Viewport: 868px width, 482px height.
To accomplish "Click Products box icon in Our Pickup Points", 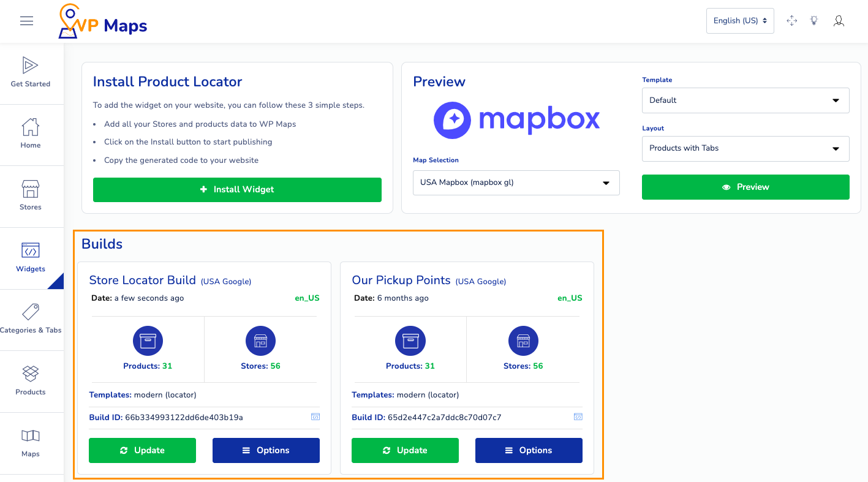I will pos(410,341).
